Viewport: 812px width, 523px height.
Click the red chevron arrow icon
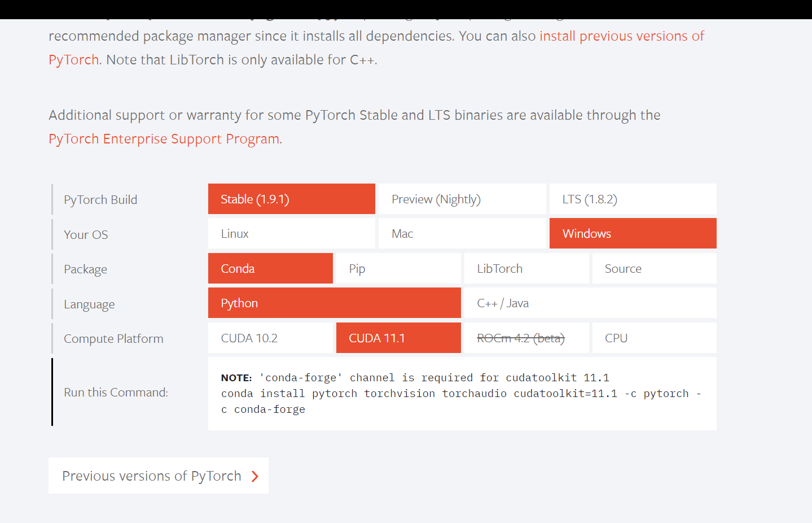point(255,476)
